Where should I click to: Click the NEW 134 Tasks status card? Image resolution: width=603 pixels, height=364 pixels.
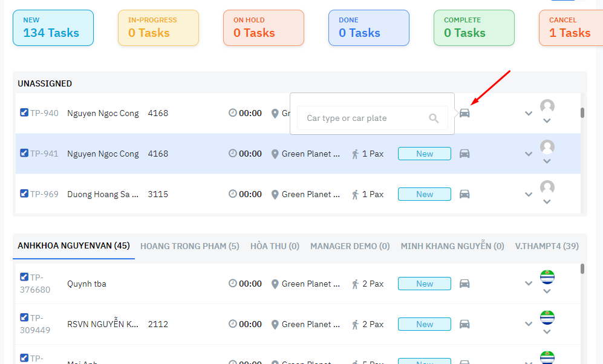tap(53, 28)
